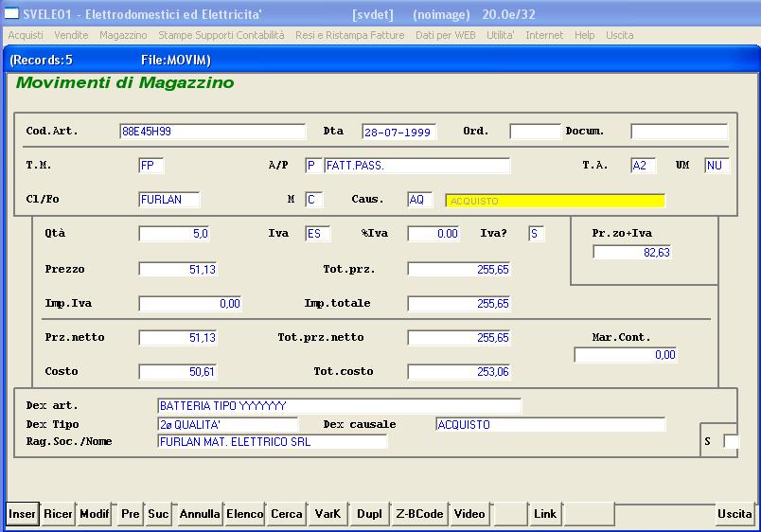This screenshot has height=532, width=761.
Task: Open Resi e Ristampa Fatture menu
Action: coord(350,35)
